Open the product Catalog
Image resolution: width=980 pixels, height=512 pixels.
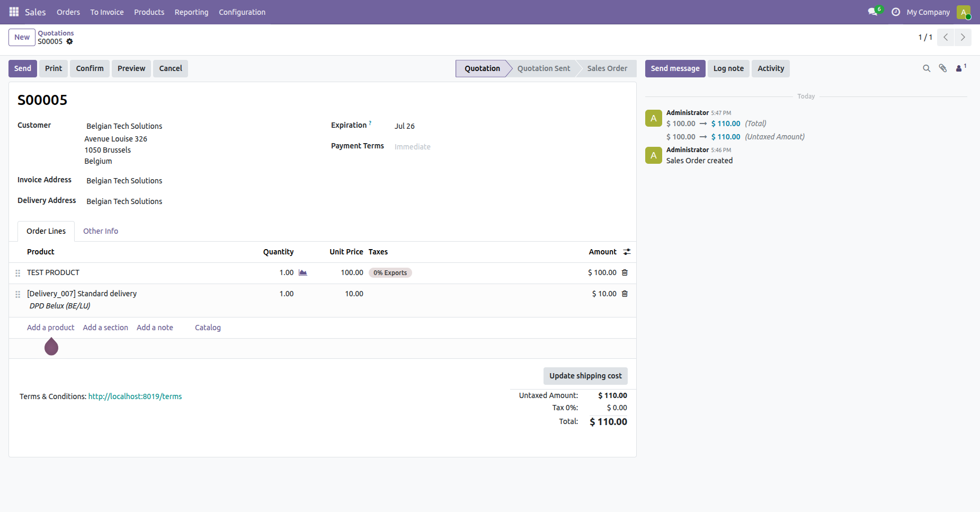point(208,328)
